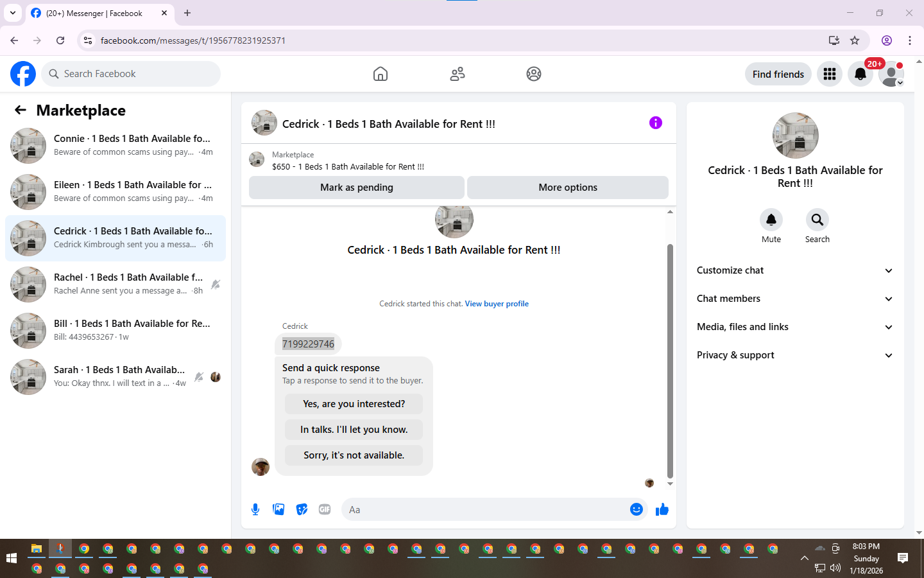Open the account profile avatar menu
Screen dimensions: 924x578
point(891,74)
